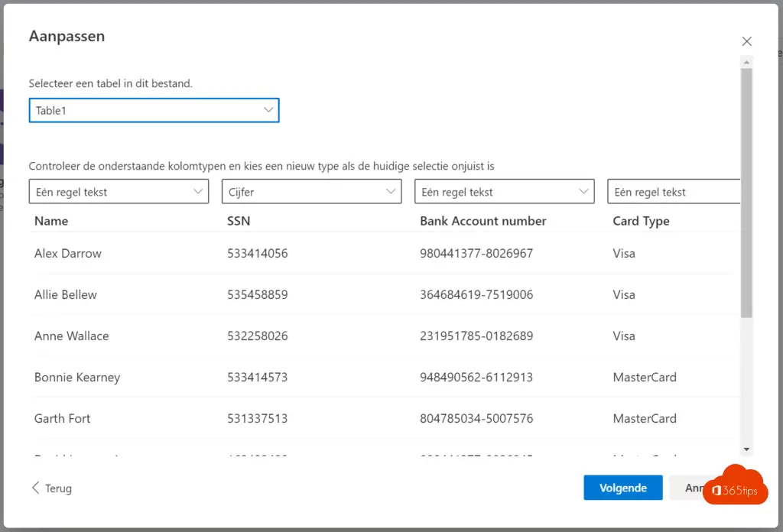Click the vertical scrollbar thumb

(747, 191)
